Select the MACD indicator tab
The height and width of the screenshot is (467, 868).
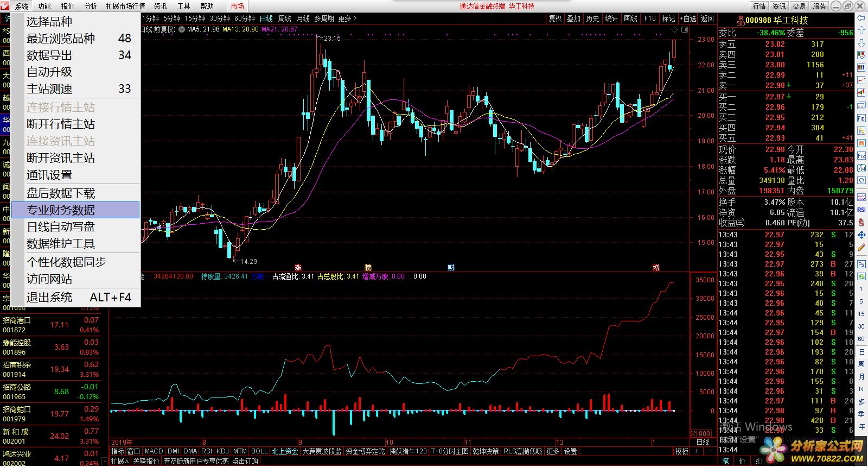pyautogui.click(x=154, y=451)
